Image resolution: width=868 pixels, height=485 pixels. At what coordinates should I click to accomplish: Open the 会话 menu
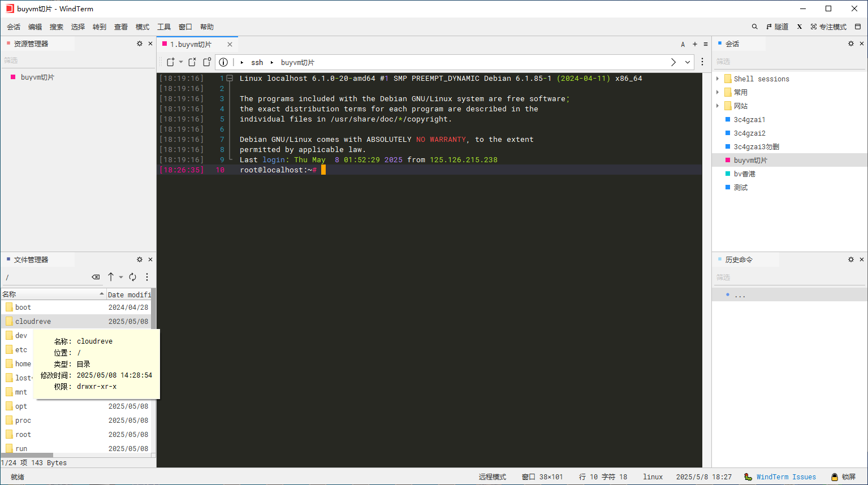click(14, 27)
